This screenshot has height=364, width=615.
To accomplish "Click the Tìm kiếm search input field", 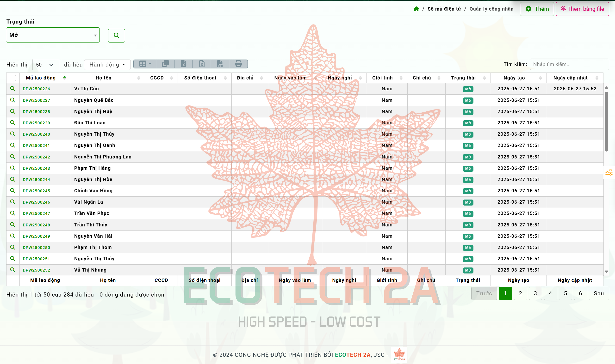I will [x=569, y=65].
